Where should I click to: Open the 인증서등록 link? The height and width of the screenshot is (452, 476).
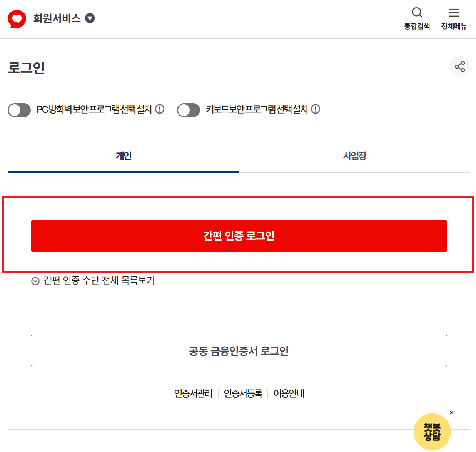click(x=243, y=393)
